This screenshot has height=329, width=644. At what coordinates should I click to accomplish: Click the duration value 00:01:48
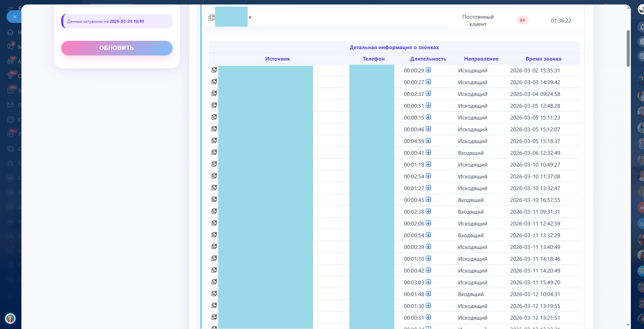(414, 294)
